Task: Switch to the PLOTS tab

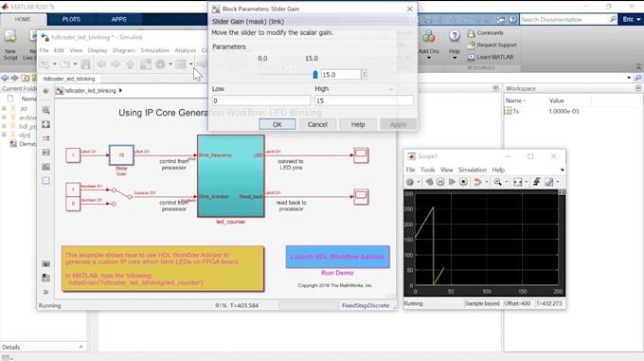Action: pyautogui.click(x=71, y=19)
